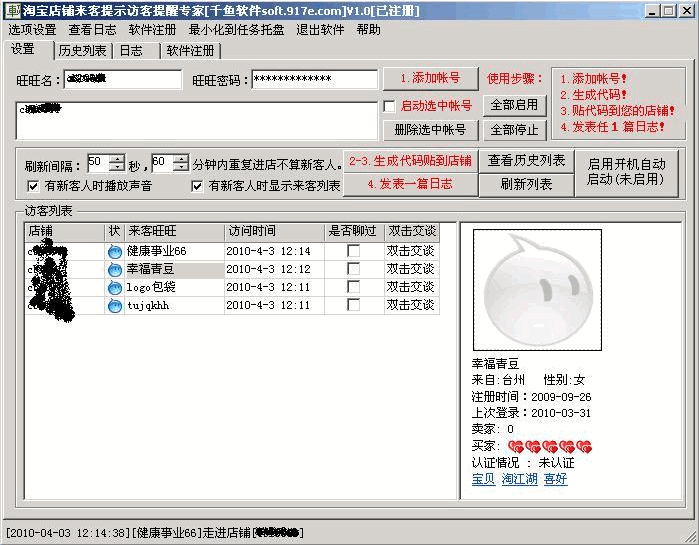Click the 状 column header
This screenshot has width=699, height=545.
(x=115, y=232)
